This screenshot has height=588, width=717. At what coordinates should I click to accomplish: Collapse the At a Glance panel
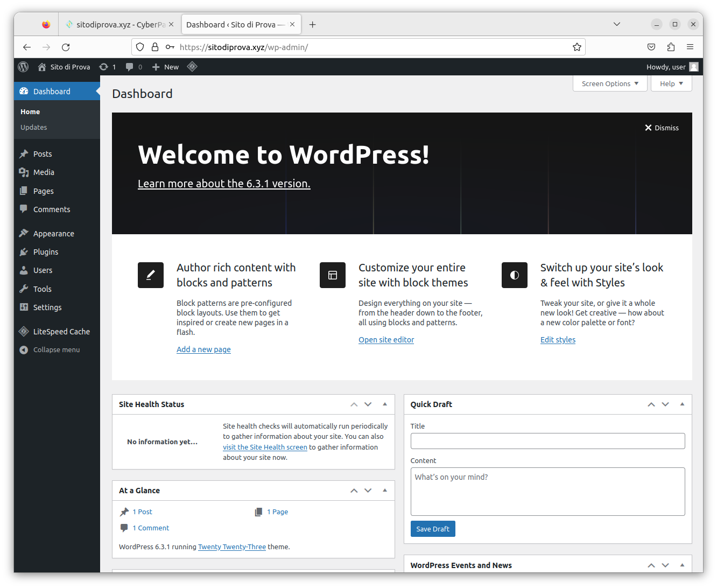point(385,491)
